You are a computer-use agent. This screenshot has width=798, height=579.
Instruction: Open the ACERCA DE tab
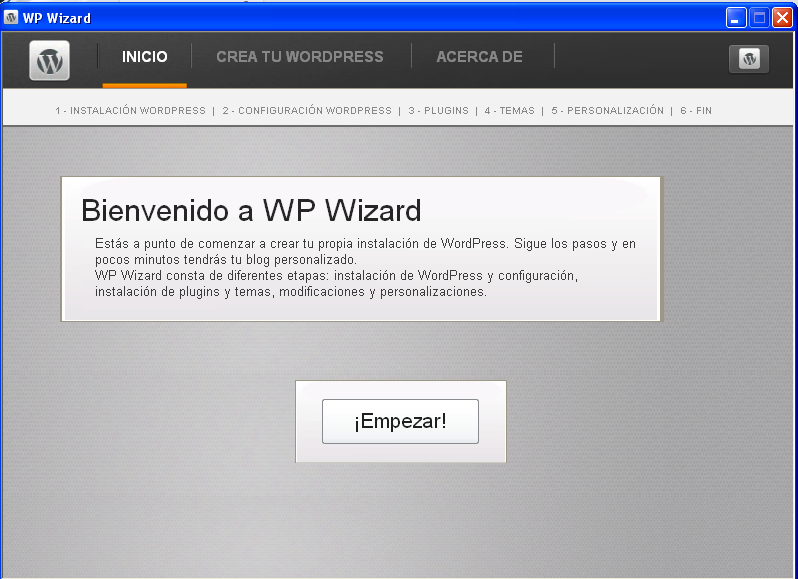[479, 56]
